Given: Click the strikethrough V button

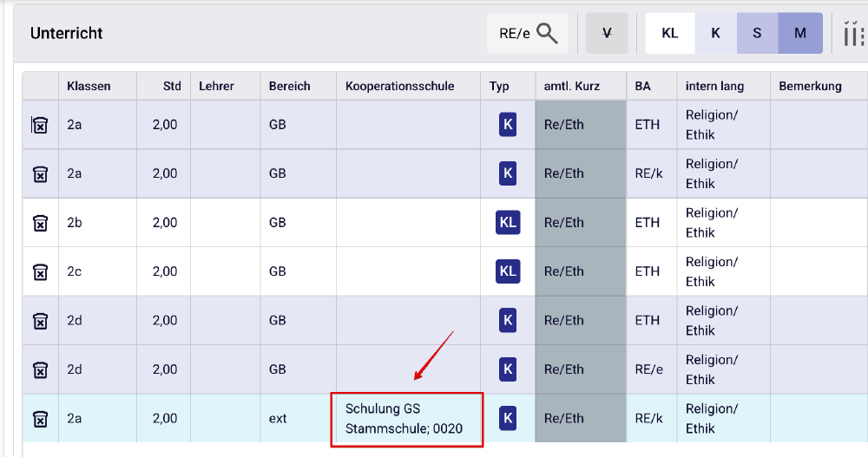Looking at the screenshot, I should click(x=607, y=34).
